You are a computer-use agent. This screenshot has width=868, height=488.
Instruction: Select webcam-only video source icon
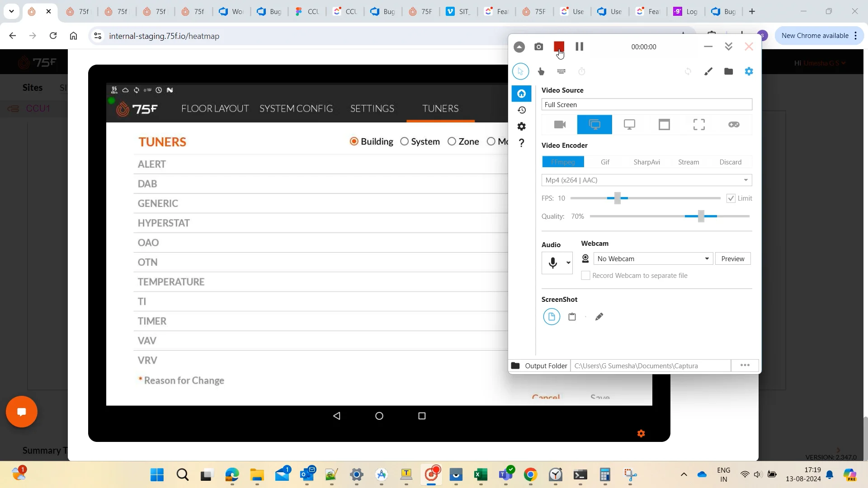coord(560,125)
